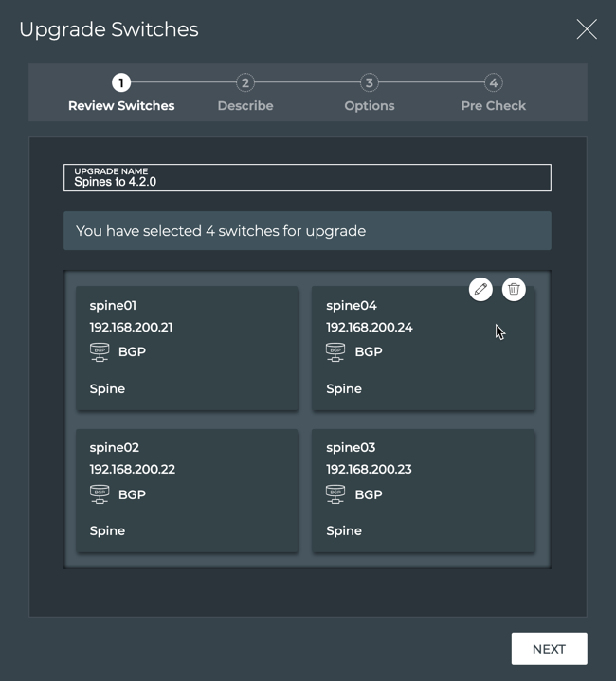Open the Options step label

click(x=369, y=106)
